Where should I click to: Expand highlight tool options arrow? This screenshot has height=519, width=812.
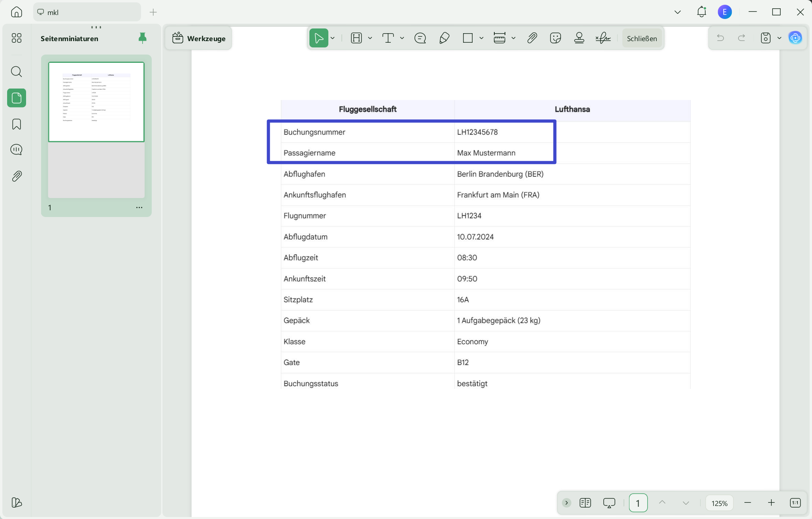point(370,38)
